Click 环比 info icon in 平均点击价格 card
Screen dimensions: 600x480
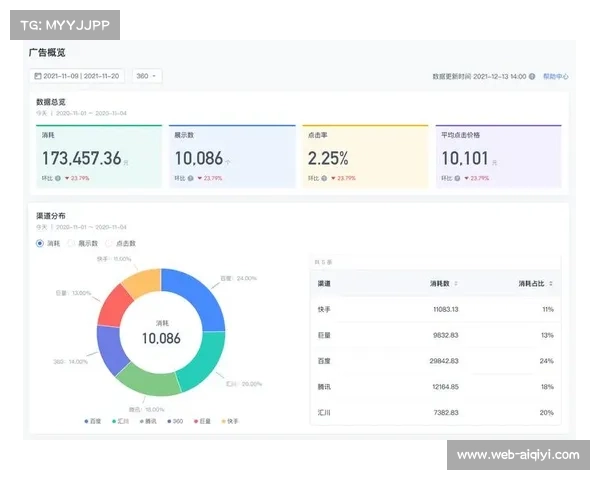point(457,178)
